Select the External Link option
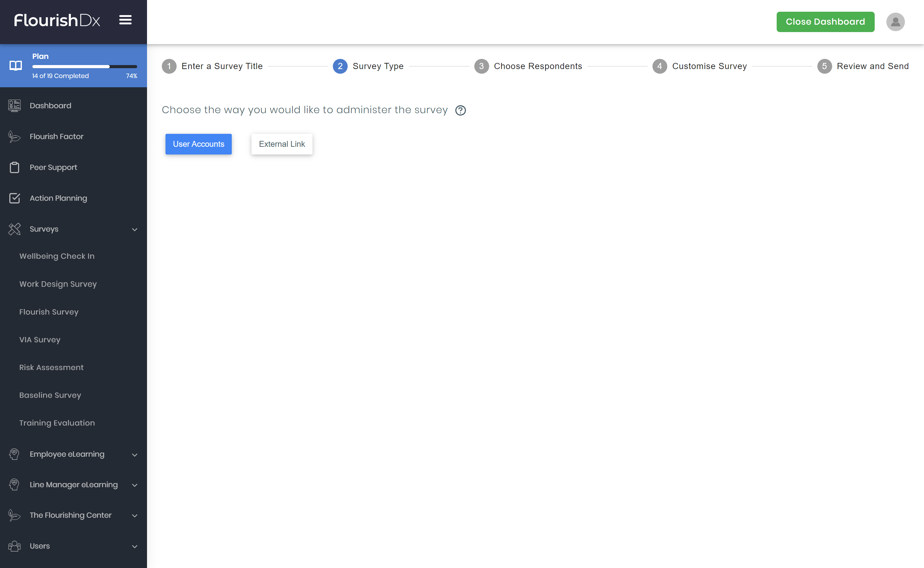924x568 pixels. pos(282,144)
